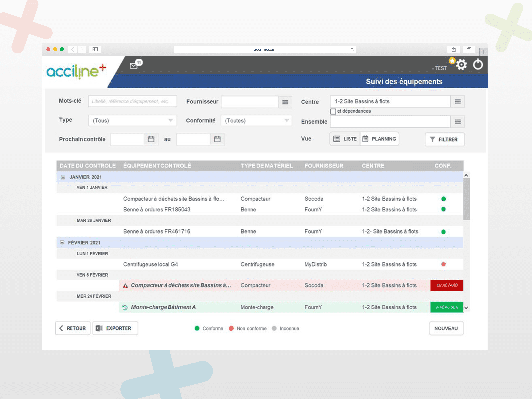
Task: Open the Type dropdown showing (Tous)
Action: (132, 120)
